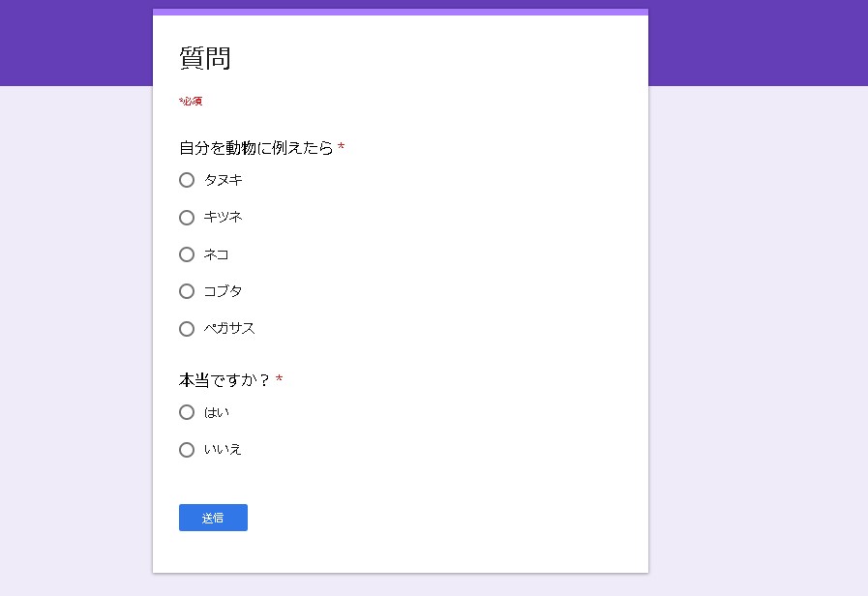Click the キツネ answer label text
The height and width of the screenshot is (596, 868).
point(223,218)
